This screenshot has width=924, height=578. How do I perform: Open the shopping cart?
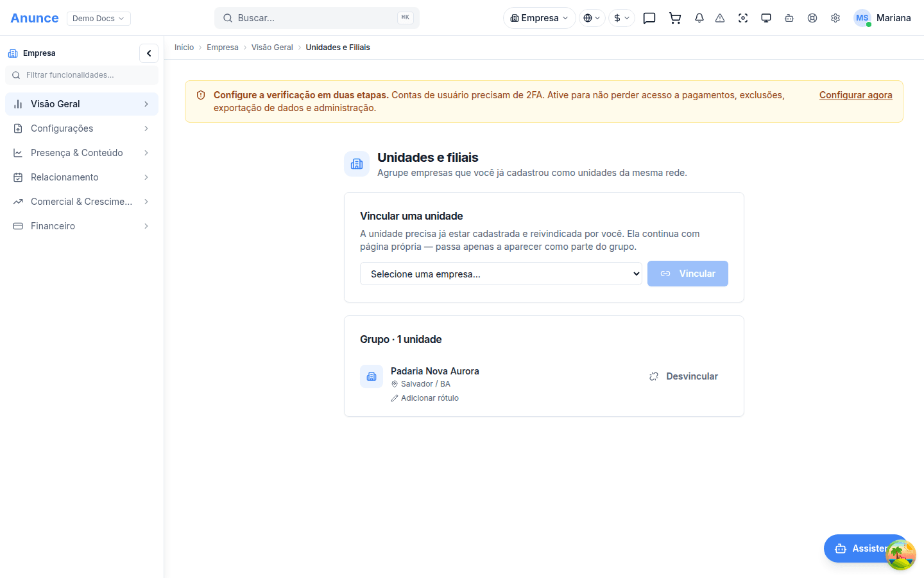coord(675,18)
